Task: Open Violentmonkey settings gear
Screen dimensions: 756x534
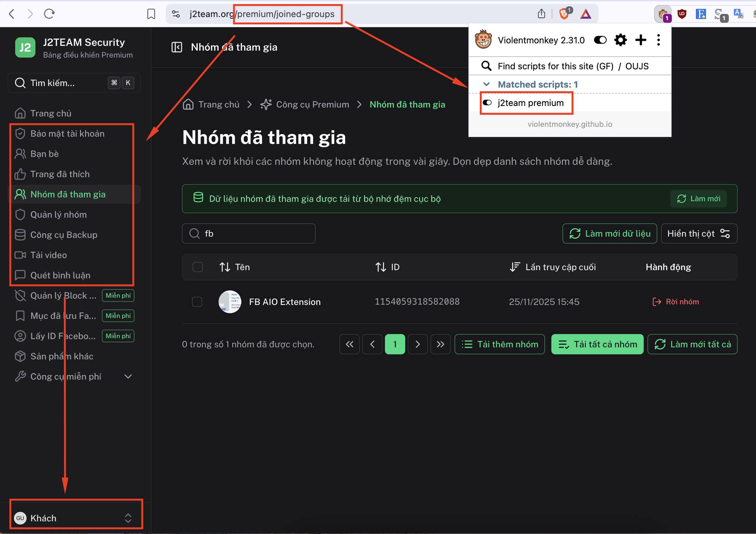Action: (621, 40)
